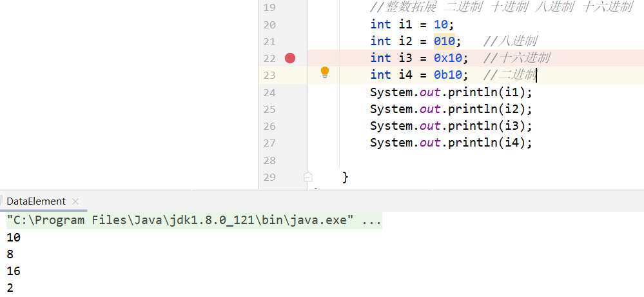Click System.out.println(i1) statement
This screenshot has height=297, width=644.
coord(451,92)
